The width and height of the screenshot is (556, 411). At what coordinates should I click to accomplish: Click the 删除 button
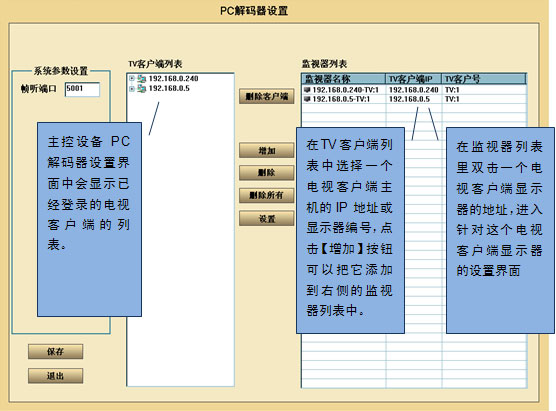click(x=267, y=173)
